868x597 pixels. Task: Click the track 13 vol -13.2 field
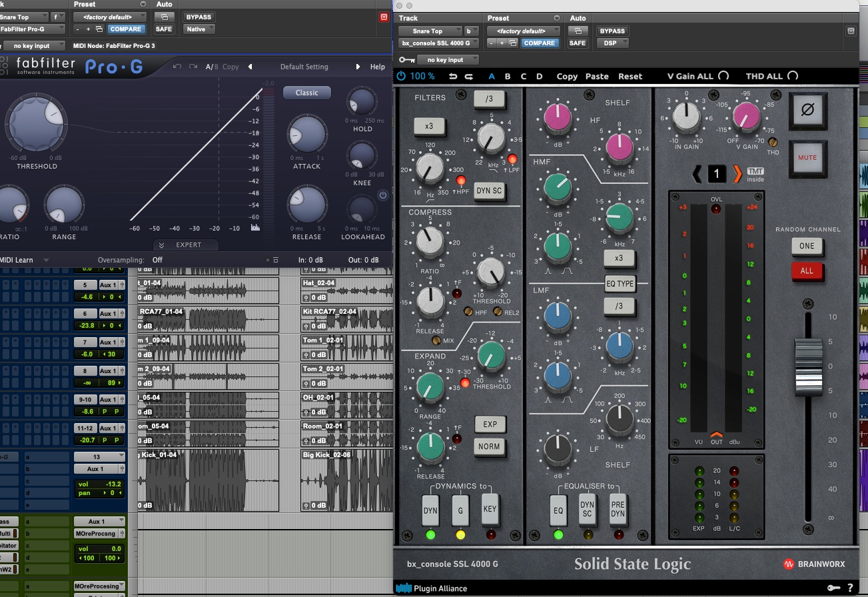(99, 484)
